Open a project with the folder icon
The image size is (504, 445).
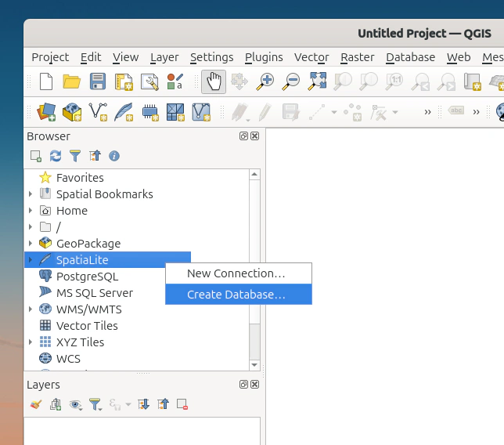(71, 81)
